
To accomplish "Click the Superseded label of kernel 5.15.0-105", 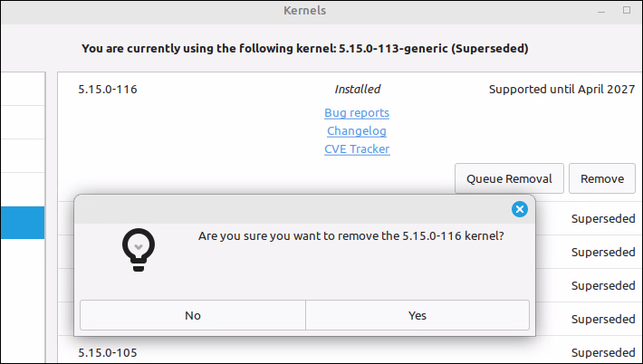I will (603, 352).
